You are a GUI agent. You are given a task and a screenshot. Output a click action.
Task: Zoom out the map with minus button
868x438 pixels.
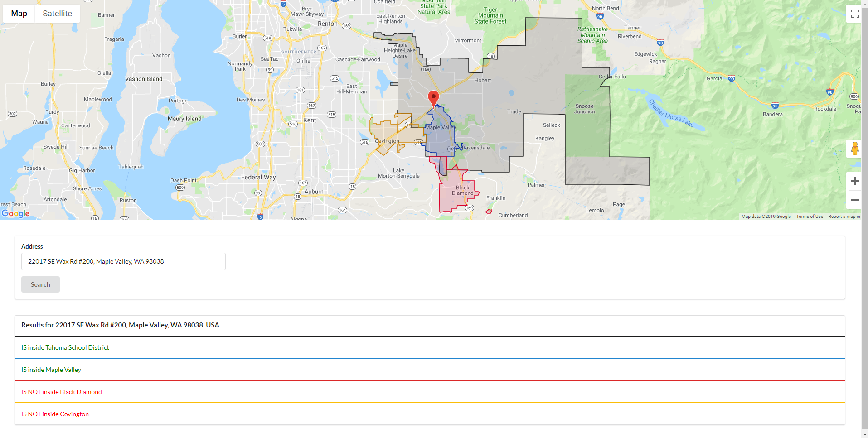point(855,200)
